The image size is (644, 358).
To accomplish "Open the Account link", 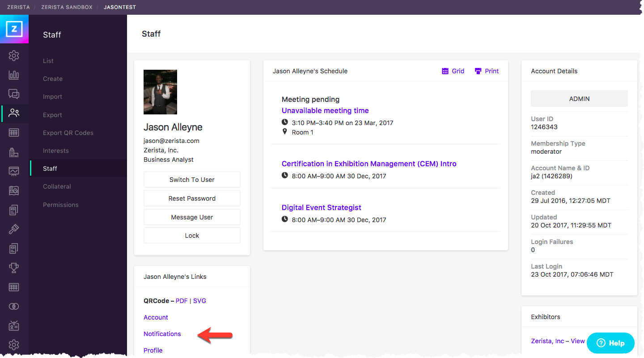I will [156, 317].
